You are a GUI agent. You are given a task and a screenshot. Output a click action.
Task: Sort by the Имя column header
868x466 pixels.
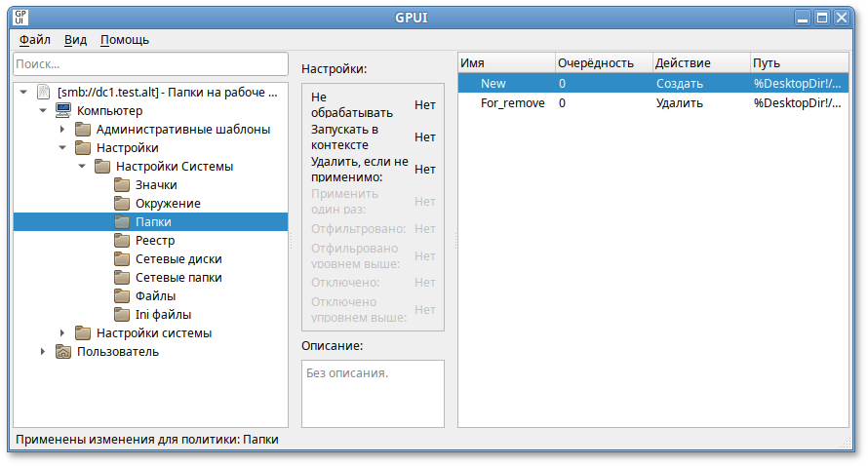pyautogui.click(x=506, y=63)
